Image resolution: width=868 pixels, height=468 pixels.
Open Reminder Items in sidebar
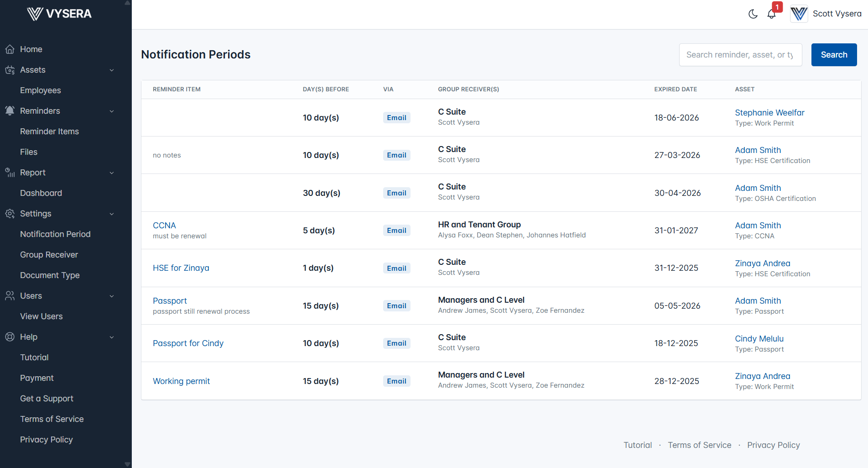(x=49, y=131)
